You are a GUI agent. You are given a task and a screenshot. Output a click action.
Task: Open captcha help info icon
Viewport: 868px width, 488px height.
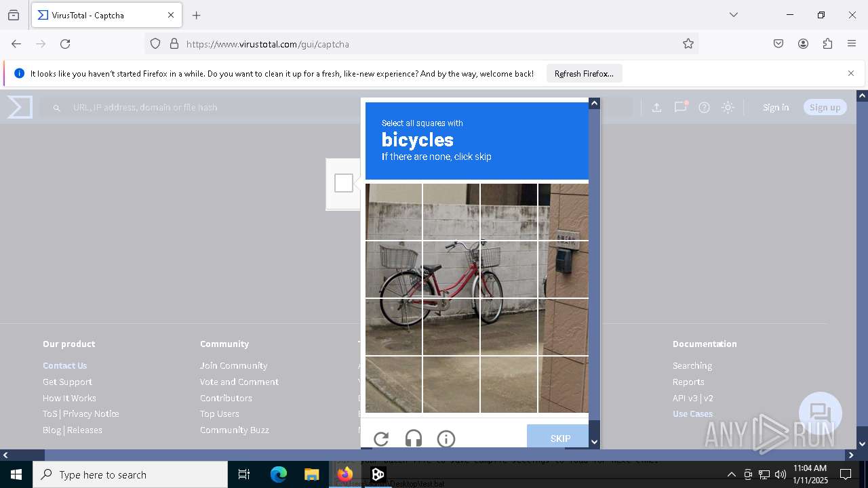point(446,439)
